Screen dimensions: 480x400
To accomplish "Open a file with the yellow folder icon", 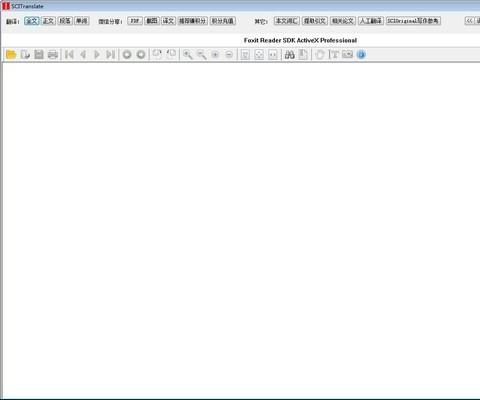I will [11, 54].
